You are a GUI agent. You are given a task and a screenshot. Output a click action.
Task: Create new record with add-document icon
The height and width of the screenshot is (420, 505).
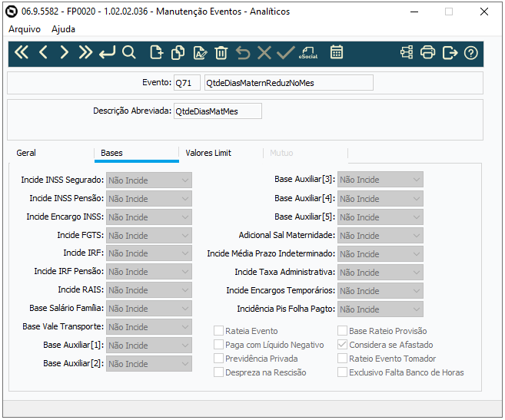157,52
